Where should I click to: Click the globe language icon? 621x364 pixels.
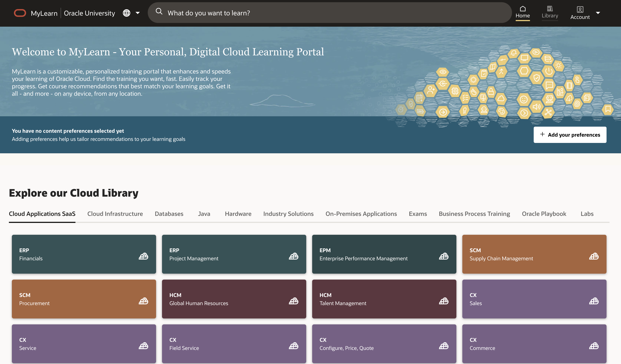point(126,13)
